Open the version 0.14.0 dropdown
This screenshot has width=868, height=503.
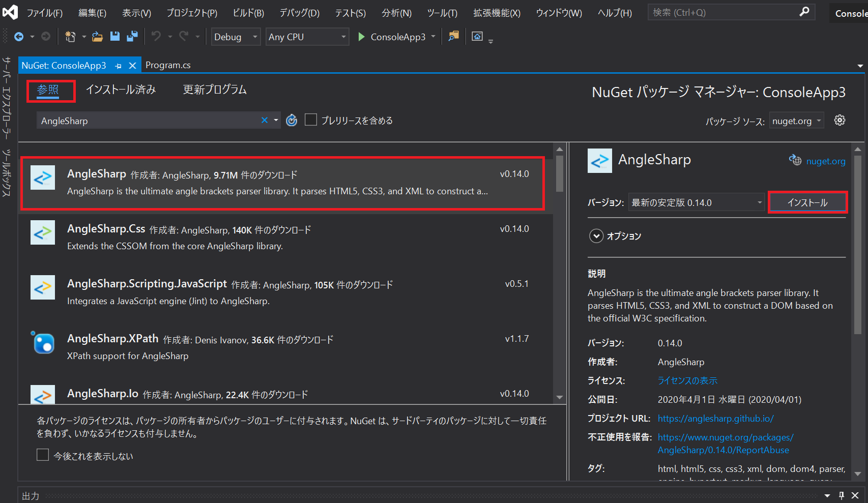point(697,202)
